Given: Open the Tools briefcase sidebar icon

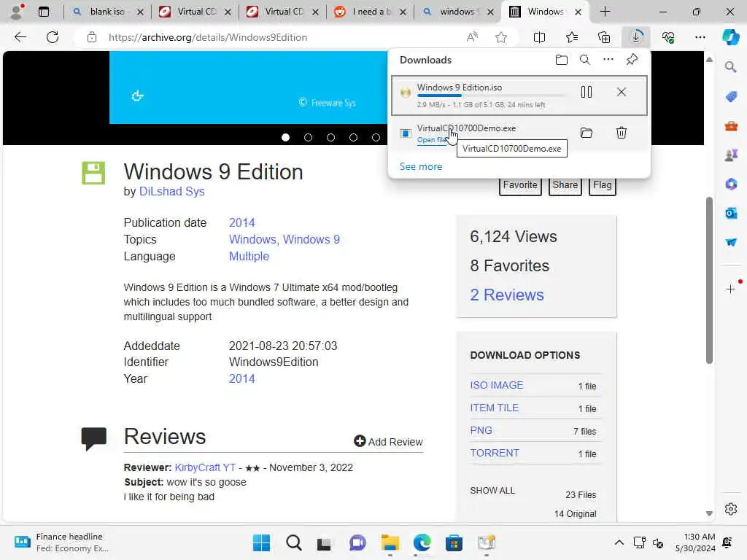Looking at the screenshot, I should point(731,125).
